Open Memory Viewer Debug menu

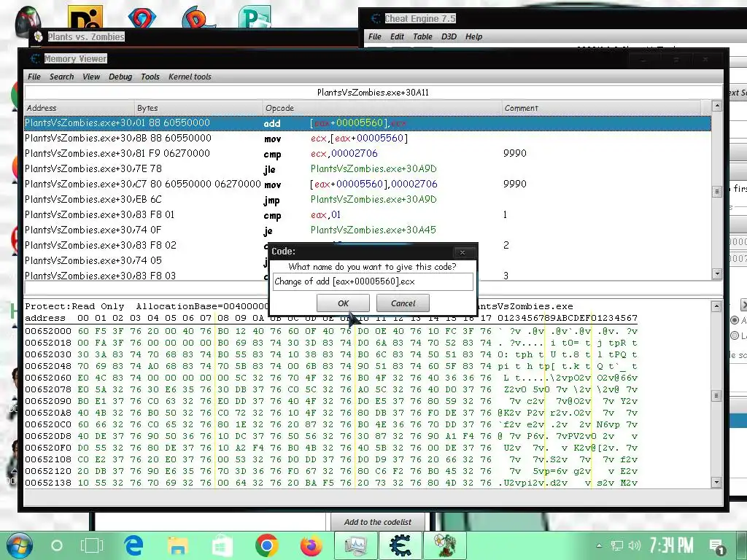pyautogui.click(x=120, y=77)
